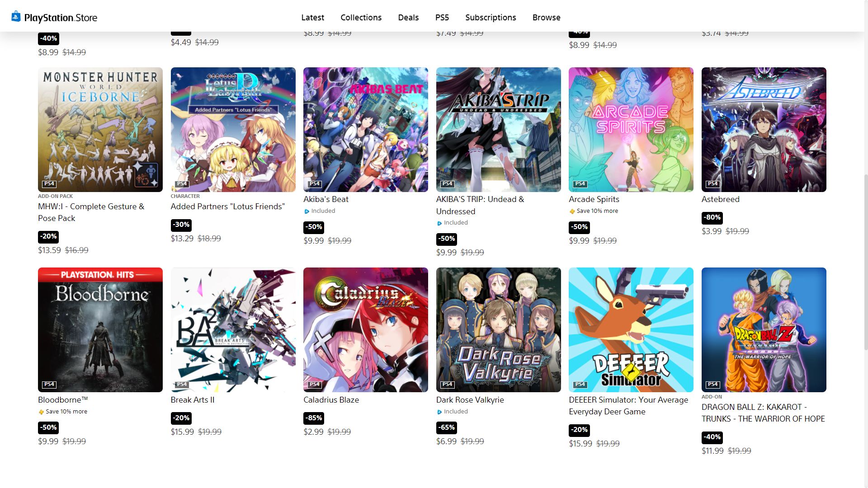Viewport: 868px width, 488px height.
Task: Click the PS Plus icon under Bloodborne
Action: pos(41,412)
